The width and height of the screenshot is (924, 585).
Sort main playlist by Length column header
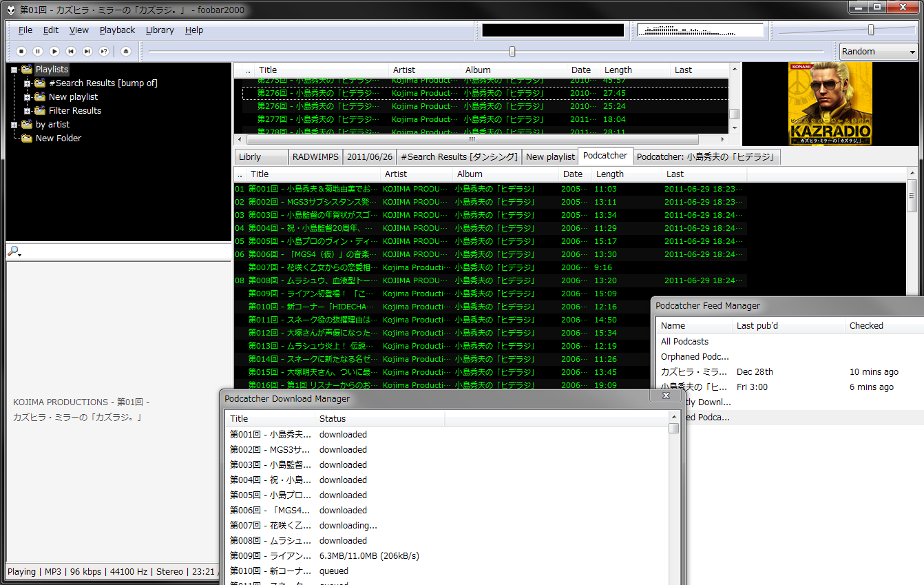[x=627, y=174]
